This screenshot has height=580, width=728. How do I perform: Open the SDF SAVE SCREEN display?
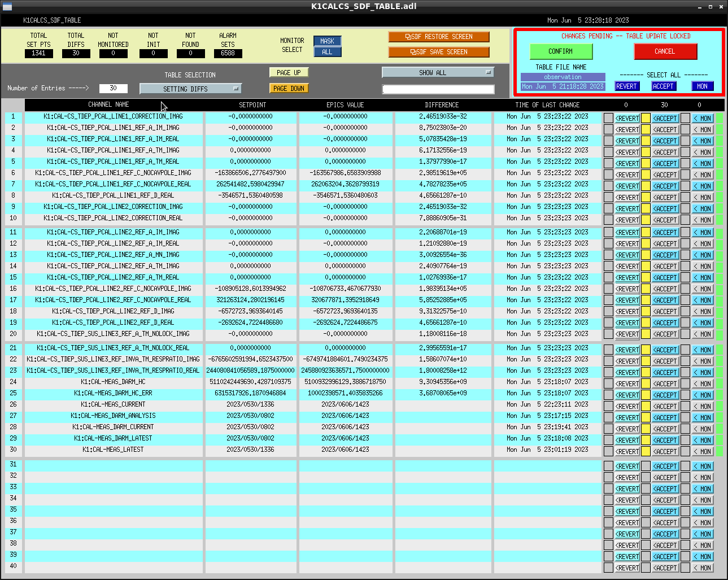click(x=439, y=52)
